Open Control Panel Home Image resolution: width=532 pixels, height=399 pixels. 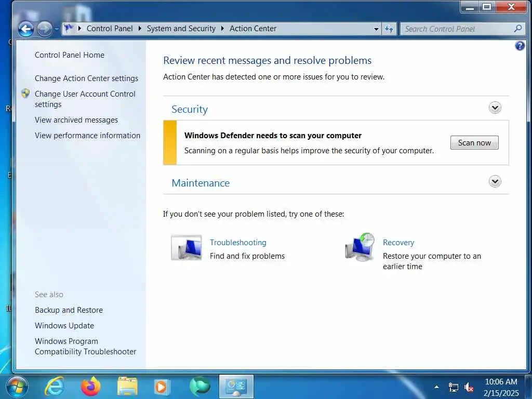(x=70, y=55)
